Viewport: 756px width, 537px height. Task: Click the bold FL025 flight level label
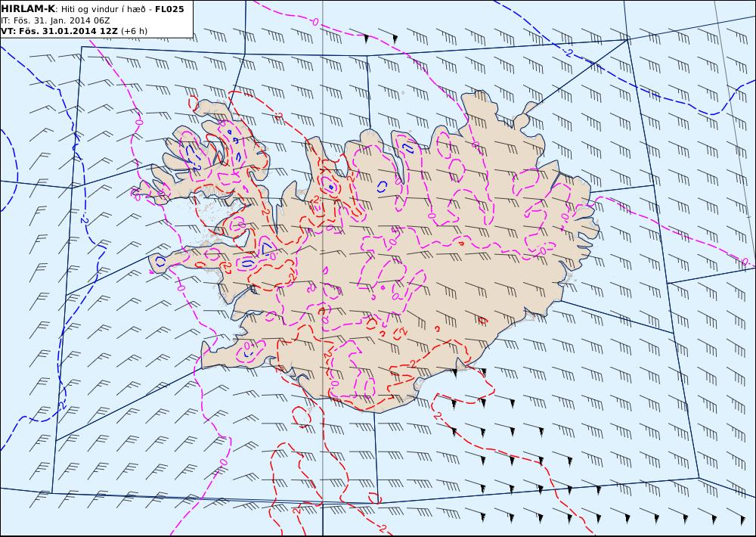coord(169,9)
